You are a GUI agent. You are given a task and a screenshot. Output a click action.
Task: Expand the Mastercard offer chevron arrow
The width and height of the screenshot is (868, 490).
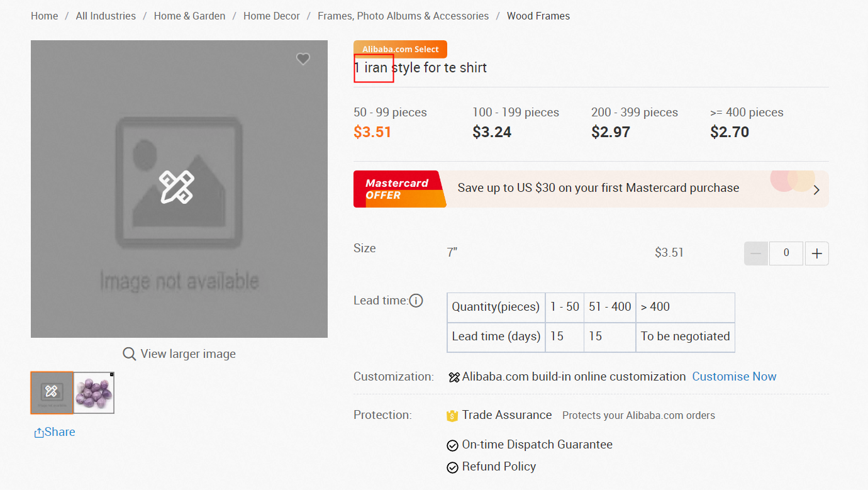coord(816,189)
